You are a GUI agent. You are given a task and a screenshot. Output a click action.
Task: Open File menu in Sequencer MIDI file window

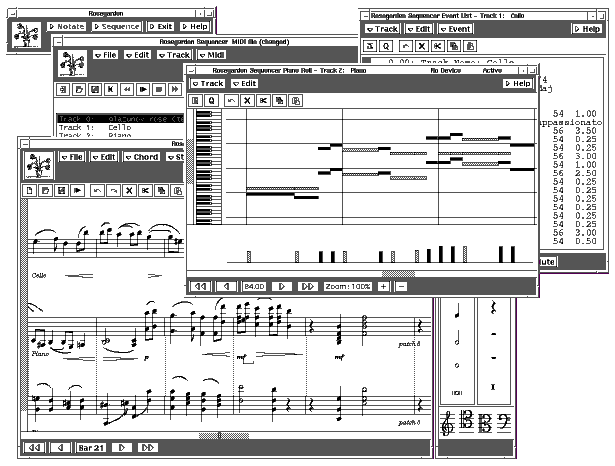(105, 55)
